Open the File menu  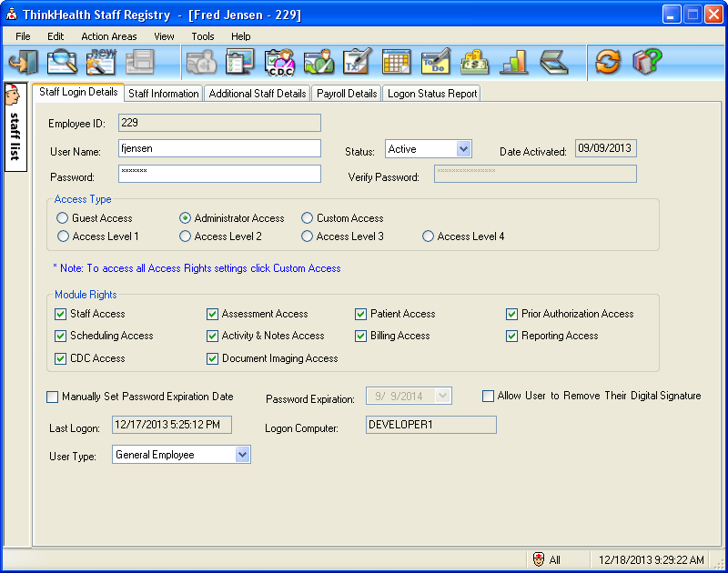pyautogui.click(x=23, y=36)
